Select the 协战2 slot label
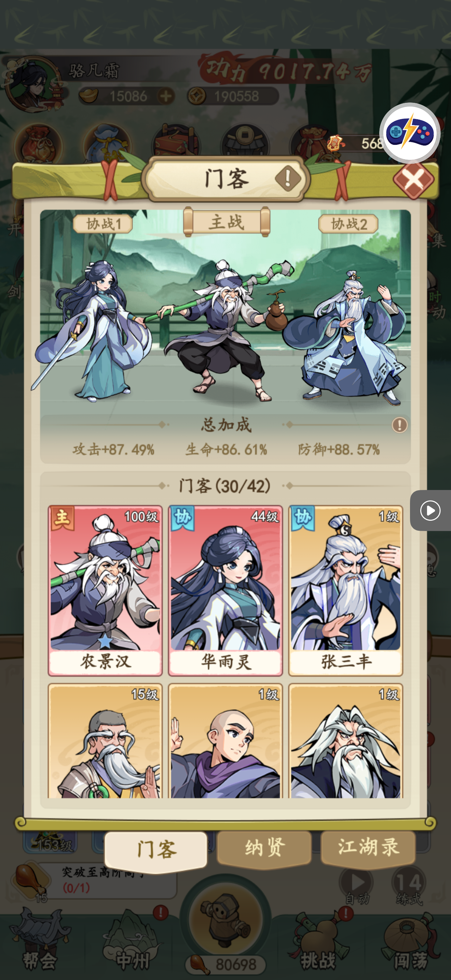Image resolution: width=451 pixels, height=980 pixels. [348, 224]
